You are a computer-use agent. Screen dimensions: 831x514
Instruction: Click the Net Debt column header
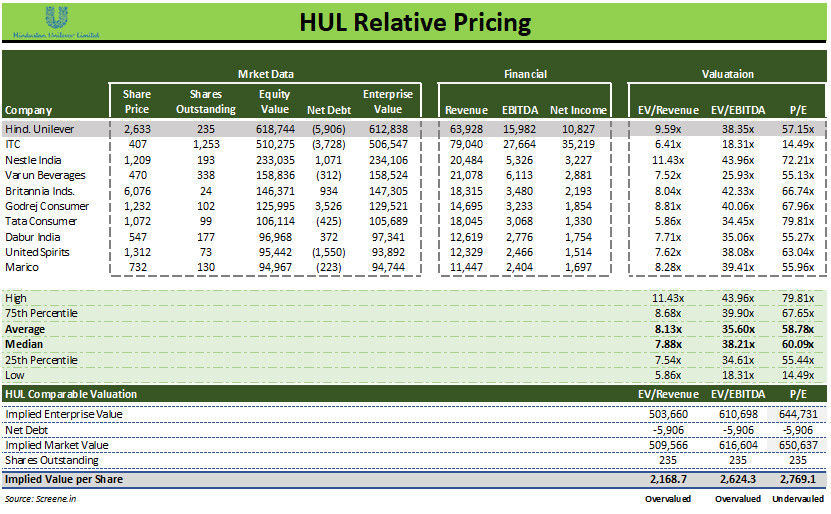329,110
